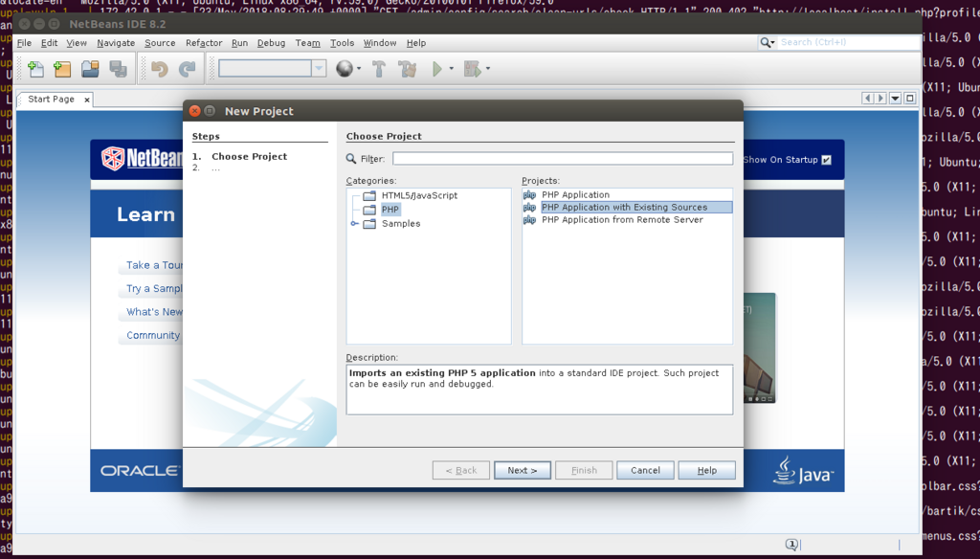The height and width of the screenshot is (559, 980).
Task: Click the Next button
Action: tap(522, 470)
